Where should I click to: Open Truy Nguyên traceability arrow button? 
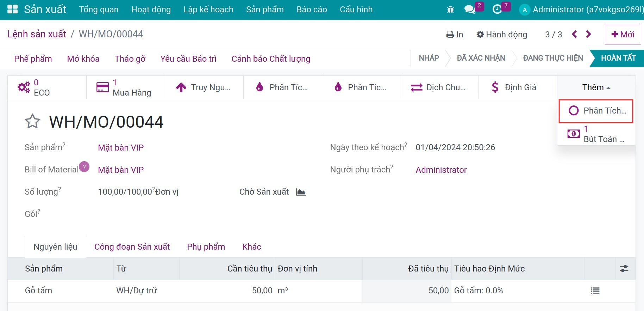tap(204, 87)
